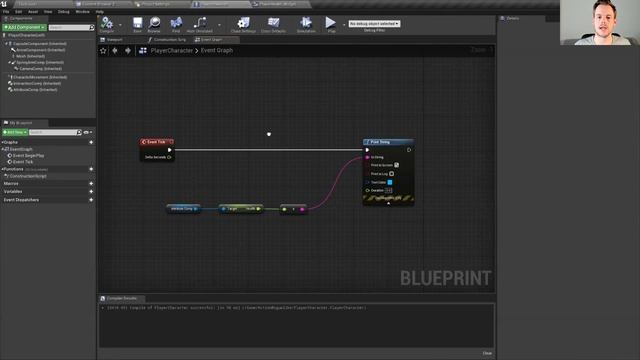Screen dimensions: 640x360
Task: Open My Blueprint view options eye
Action: tap(87, 132)
